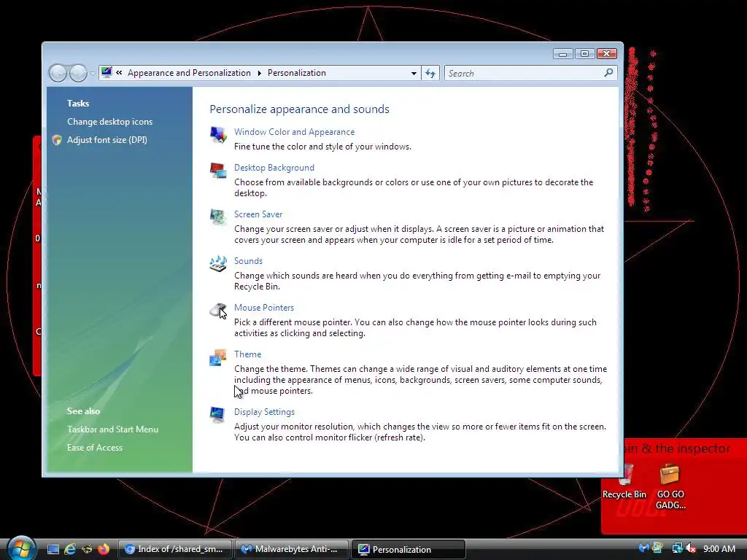Open the Theme link

(247, 354)
